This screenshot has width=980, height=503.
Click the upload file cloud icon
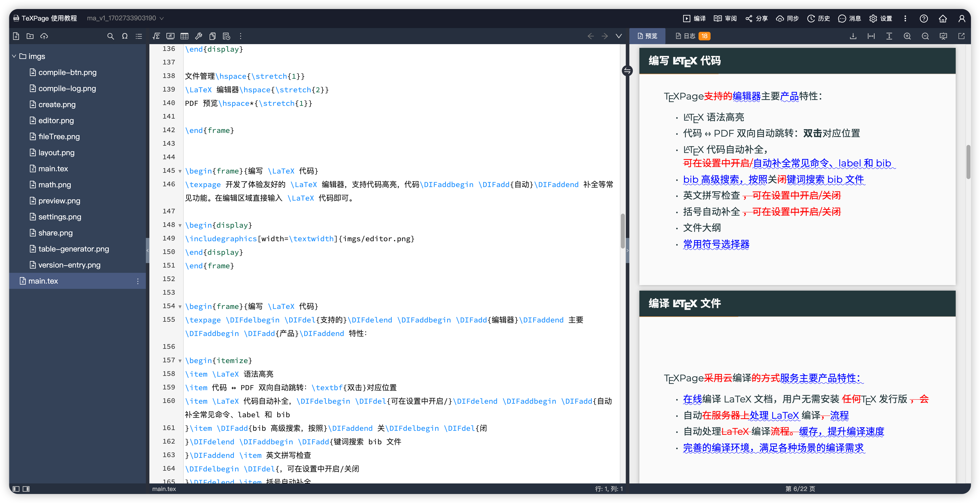tap(44, 36)
